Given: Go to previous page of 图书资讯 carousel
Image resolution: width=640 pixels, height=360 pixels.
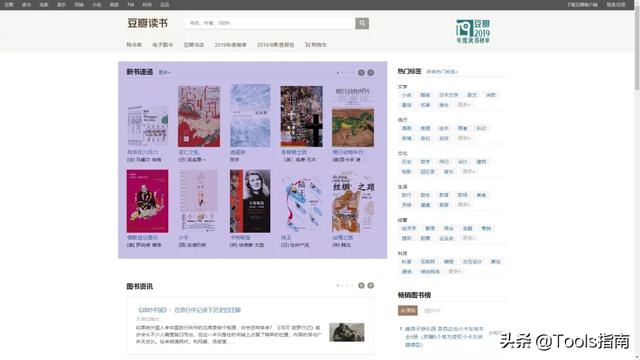Looking at the screenshot, I should pyautogui.click(x=361, y=285).
